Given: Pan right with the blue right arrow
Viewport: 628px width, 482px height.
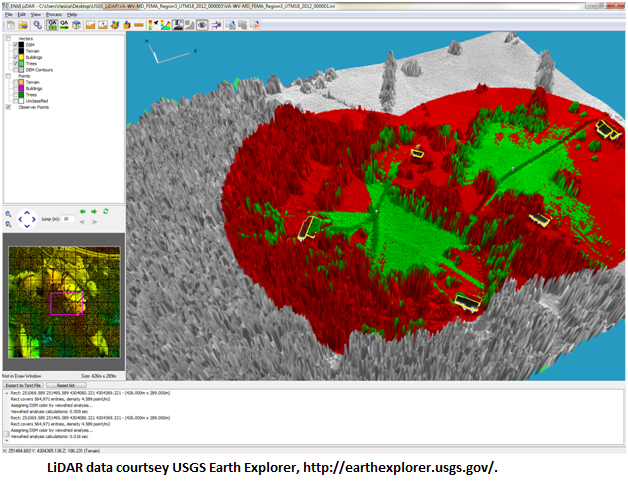Looking at the screenshot, I should coord(34,219).
